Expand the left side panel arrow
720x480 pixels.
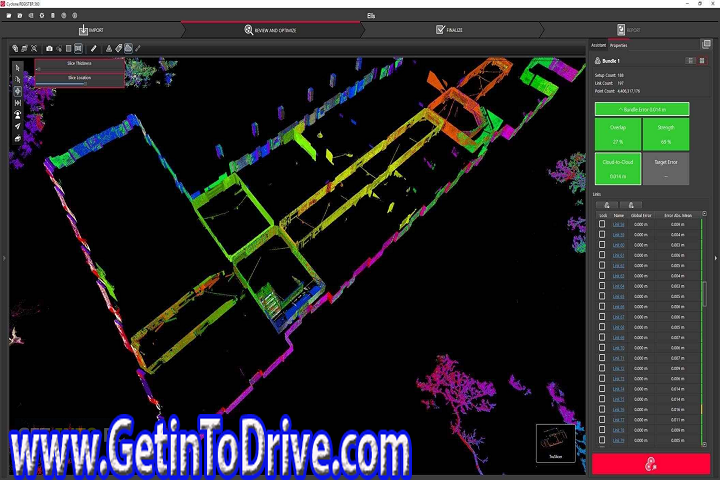[4, 258]
